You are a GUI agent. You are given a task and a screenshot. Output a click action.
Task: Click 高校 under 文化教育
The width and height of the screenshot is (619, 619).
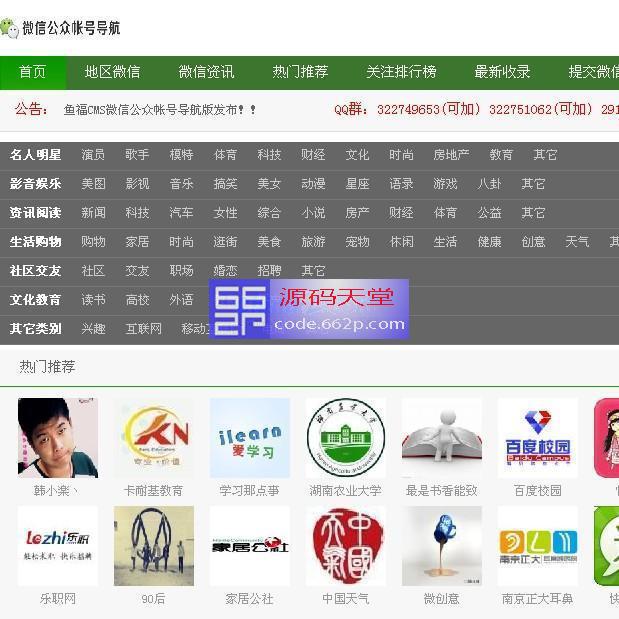(137, 300)
